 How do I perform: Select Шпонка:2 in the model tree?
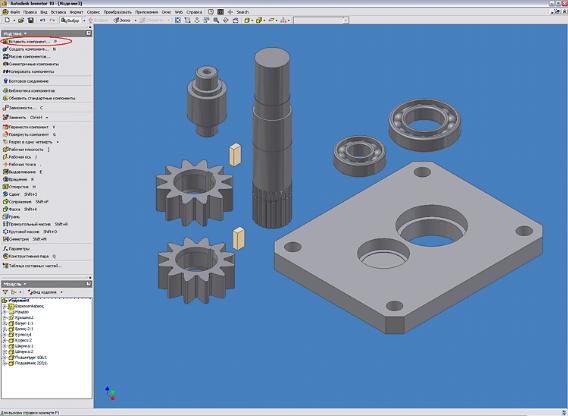pyautogui.click(x=21, y=351)
